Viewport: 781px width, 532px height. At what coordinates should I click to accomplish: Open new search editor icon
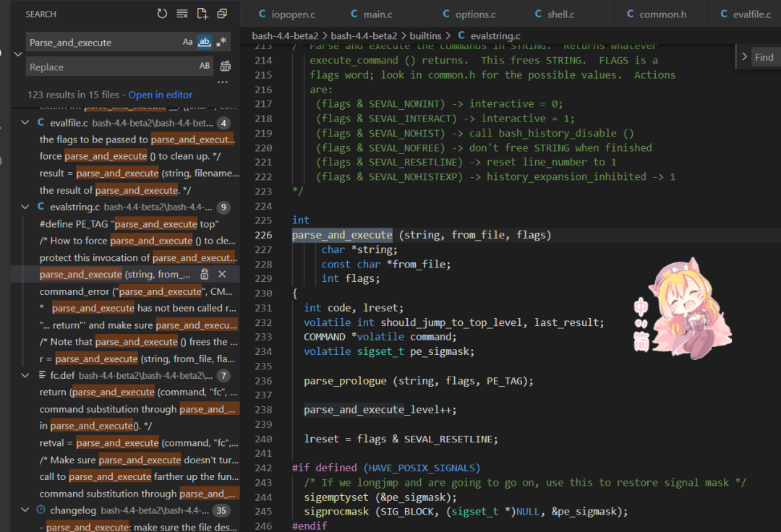[202, 14]
